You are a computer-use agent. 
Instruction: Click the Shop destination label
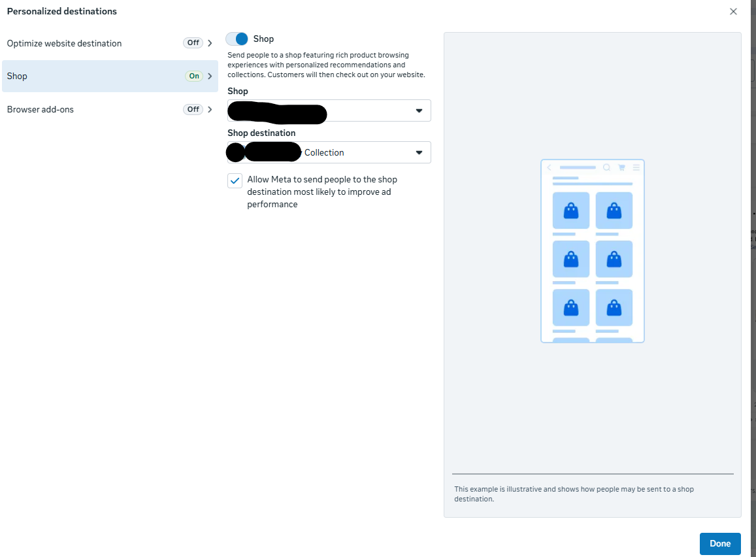click(x=261, y=133)
